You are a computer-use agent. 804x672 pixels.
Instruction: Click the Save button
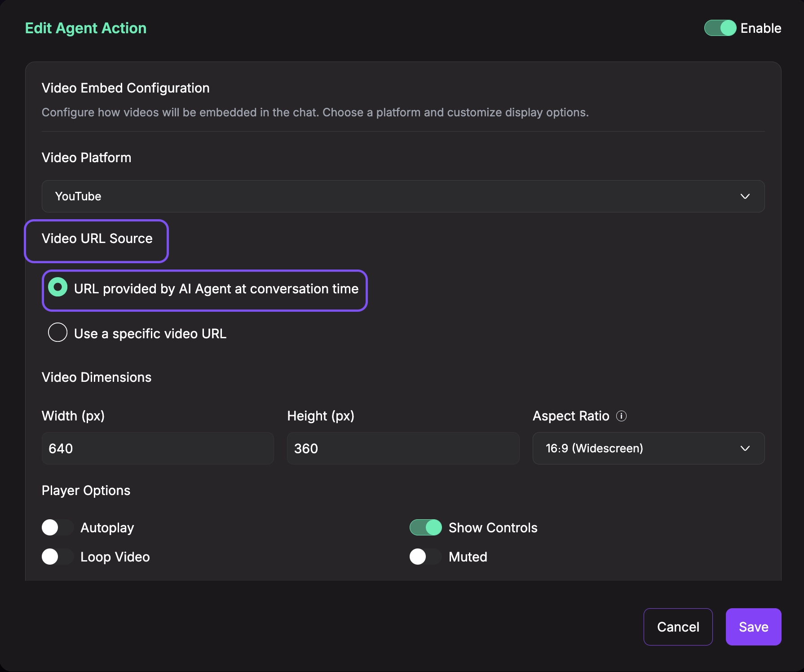click(x=753, y=627)
